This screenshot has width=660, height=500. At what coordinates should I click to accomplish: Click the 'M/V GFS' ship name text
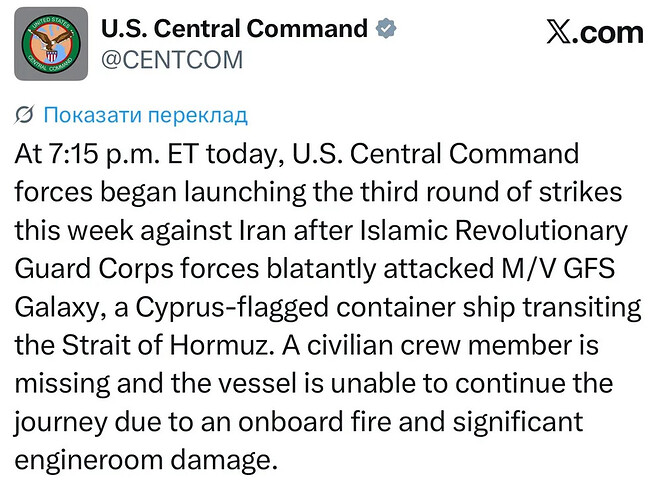[x=558, y=269]
